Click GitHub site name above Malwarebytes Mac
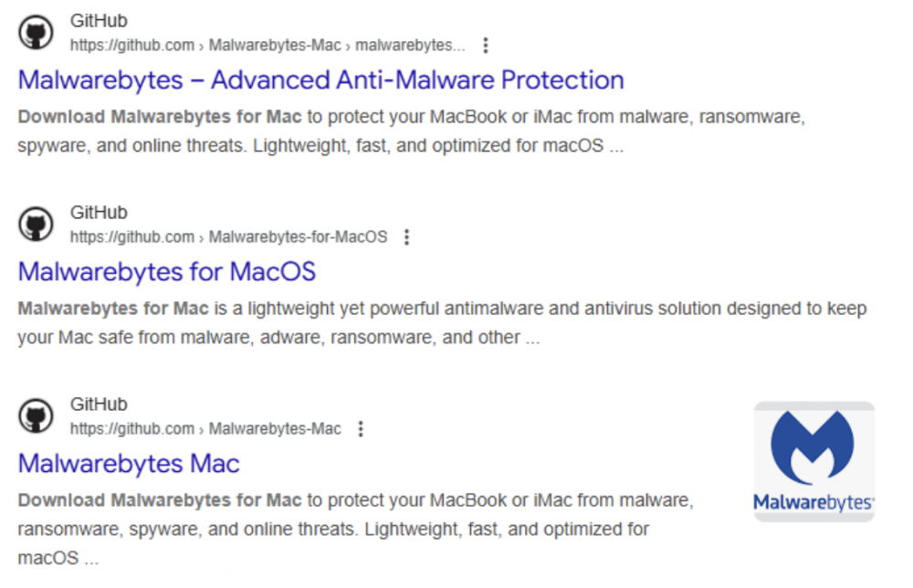Image resolution: width=913 pixels, height=588 pixels. (99, 404)
